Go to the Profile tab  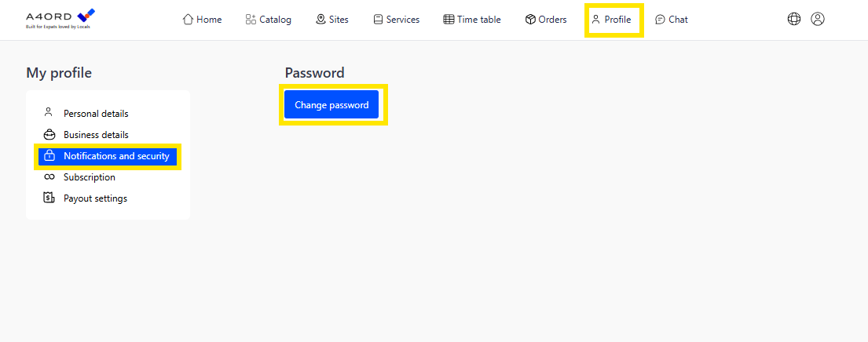click(612, 20)
